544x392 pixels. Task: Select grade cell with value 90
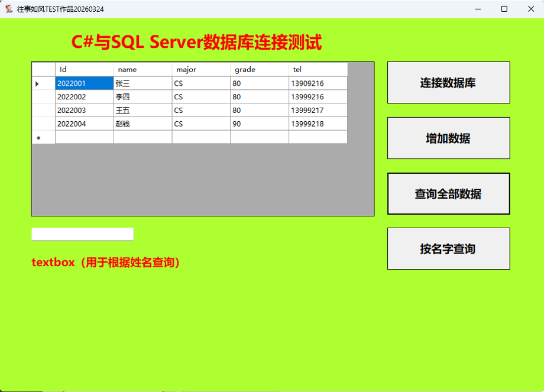coord(260,124)
